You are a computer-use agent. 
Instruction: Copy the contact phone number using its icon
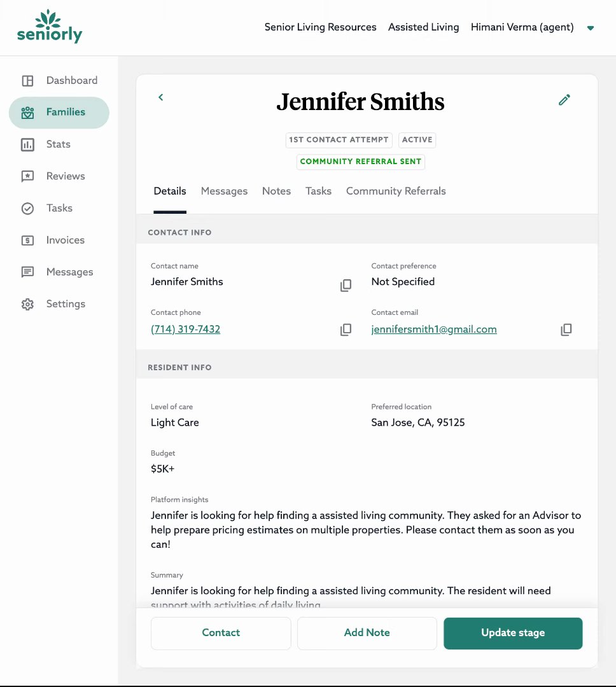point(346,330)
